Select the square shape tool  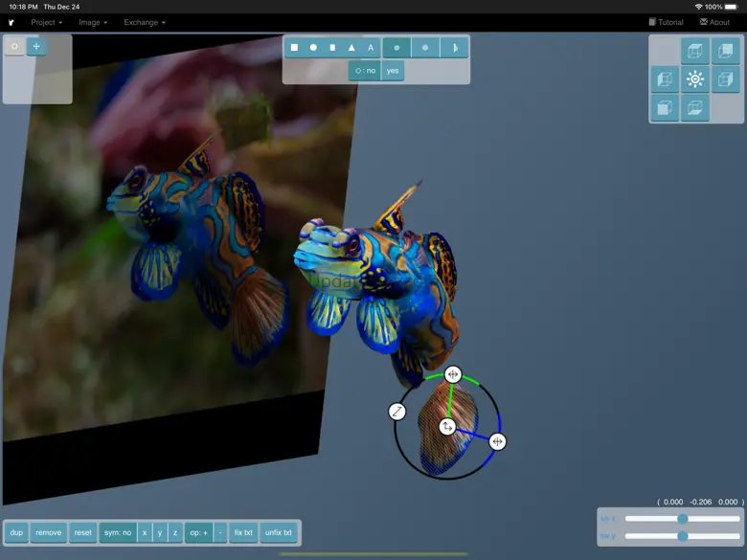(294, 47)
